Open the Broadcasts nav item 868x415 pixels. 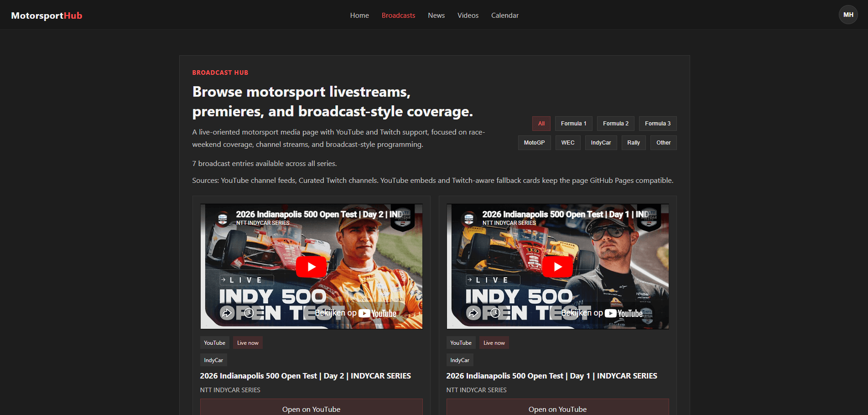[398, 16]
